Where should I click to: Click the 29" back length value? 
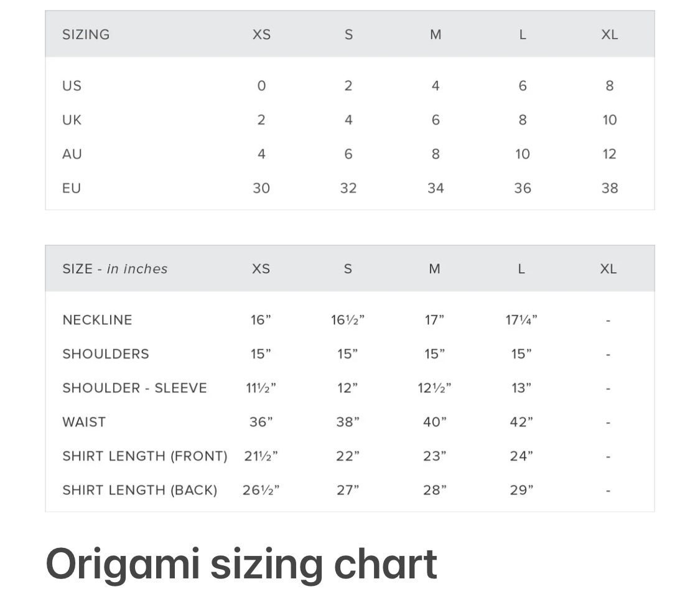pos(521,491)
